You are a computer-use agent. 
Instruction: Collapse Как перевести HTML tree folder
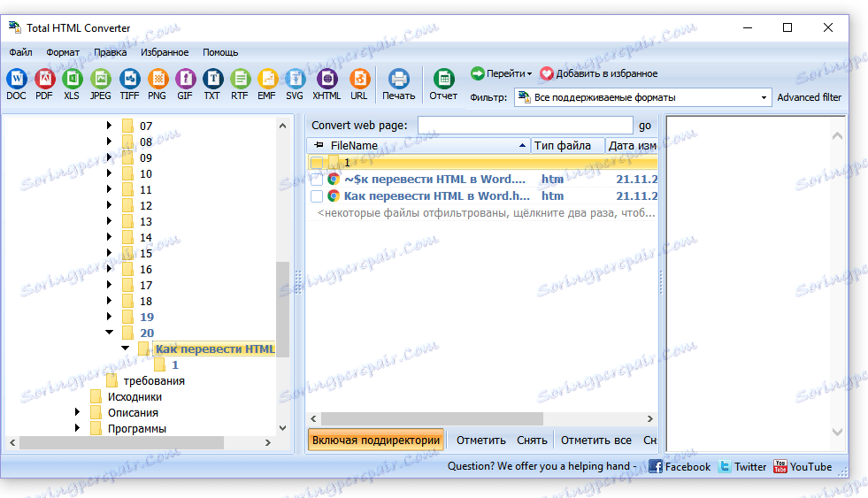pyautogui.click(x=125, y=349)
